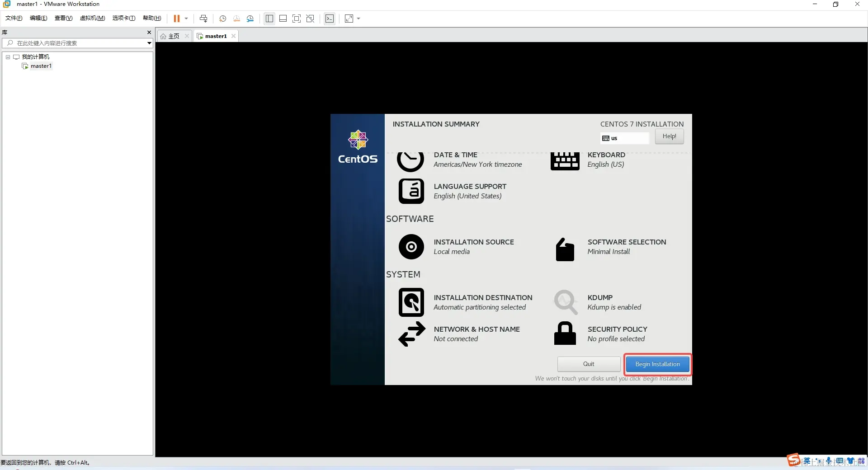Open KEYBOARD English (US) settings

[x=606, y=160]
